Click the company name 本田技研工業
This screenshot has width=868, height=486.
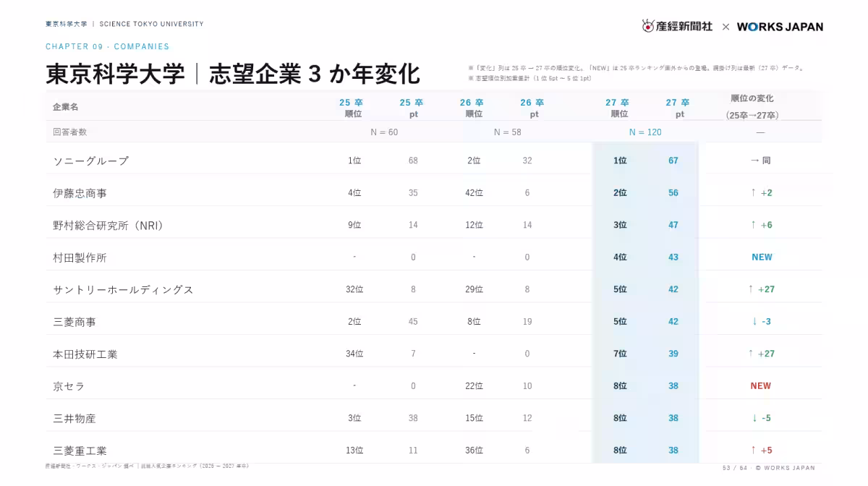(x=85, y=354)
